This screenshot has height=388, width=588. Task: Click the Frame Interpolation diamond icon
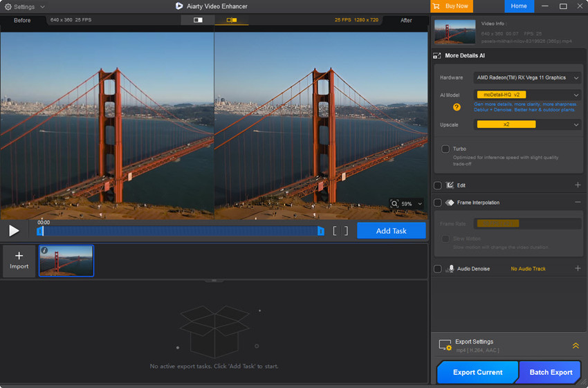(450, 203)
